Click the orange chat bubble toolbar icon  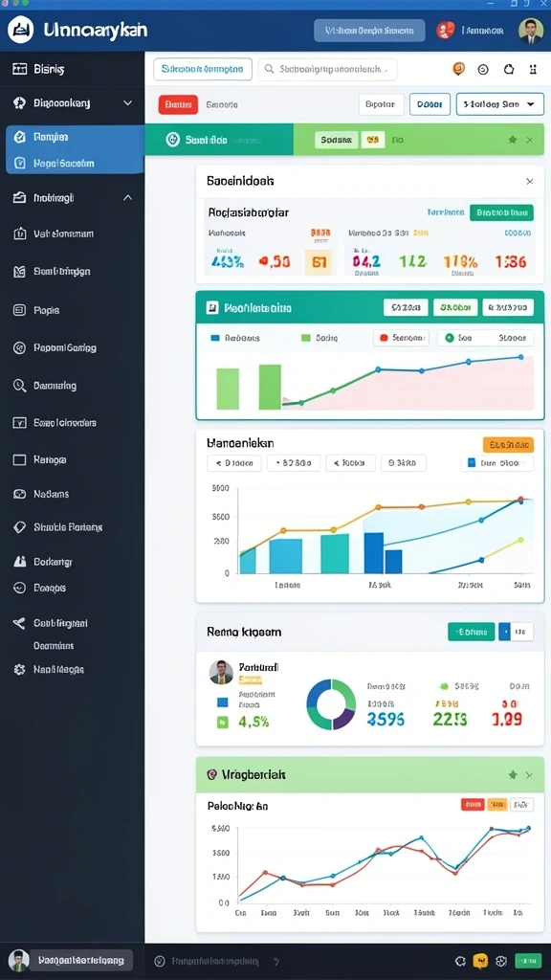coord(458,69)
